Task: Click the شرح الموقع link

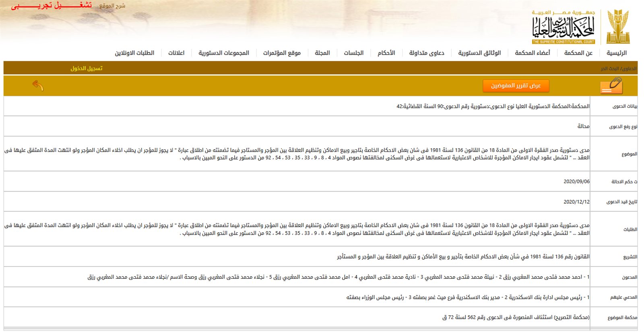Action: coord(112,6)
